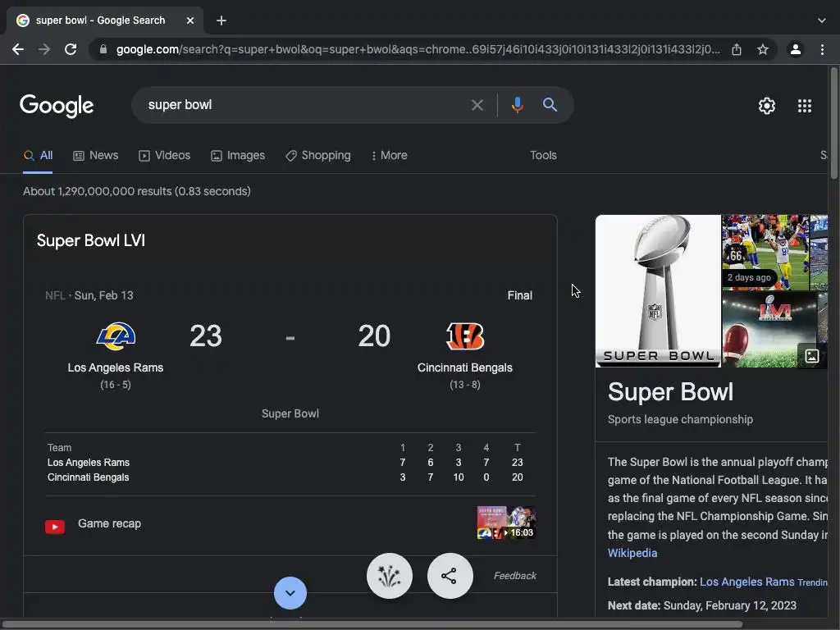The width and height of the screenshot is (840, 630).
Task: Select the All search tab
Action: (x=38, y=155)
